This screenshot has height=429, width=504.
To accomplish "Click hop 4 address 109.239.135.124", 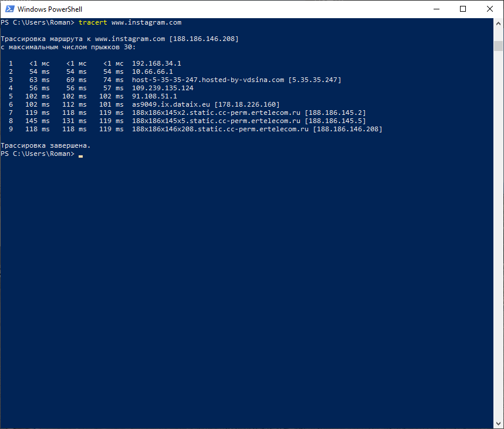I will click(163, 88).
